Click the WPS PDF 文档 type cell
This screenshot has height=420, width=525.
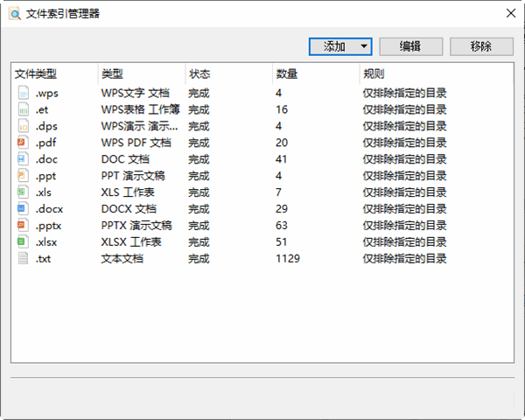point(136,143)
